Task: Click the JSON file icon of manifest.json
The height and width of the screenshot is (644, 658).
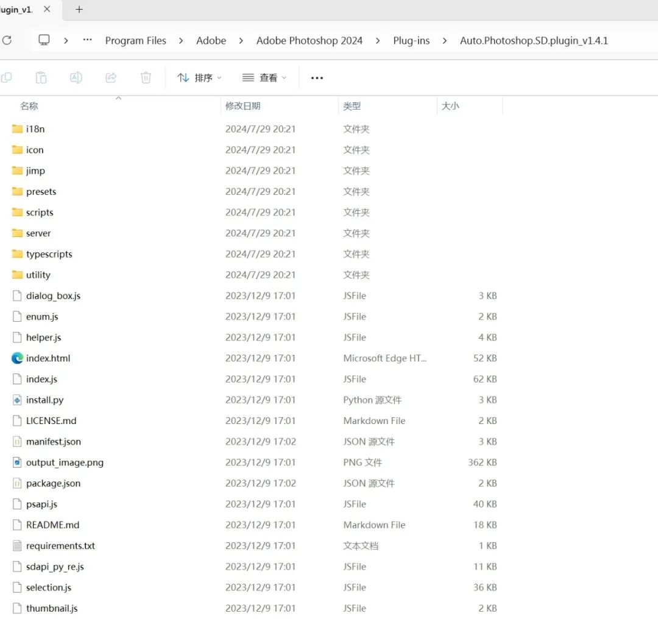Action: (17, 442)
